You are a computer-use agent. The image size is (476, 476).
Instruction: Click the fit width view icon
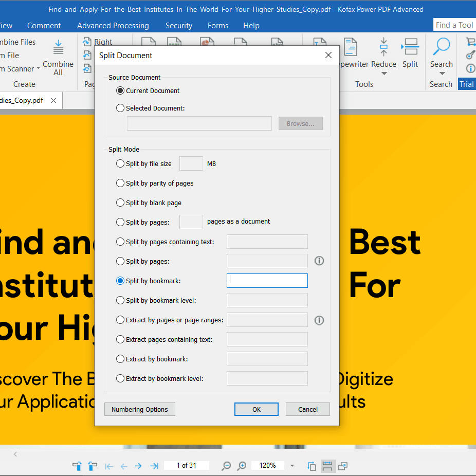pos(327,466)
